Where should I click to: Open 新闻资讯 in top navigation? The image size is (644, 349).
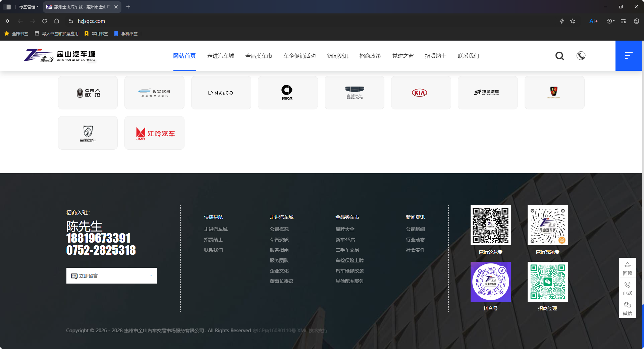(x=337, y=56)
